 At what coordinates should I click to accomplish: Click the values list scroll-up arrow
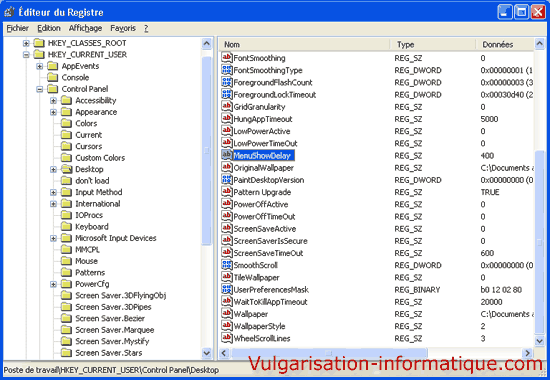pyautogui.click(x=539, y=44)
